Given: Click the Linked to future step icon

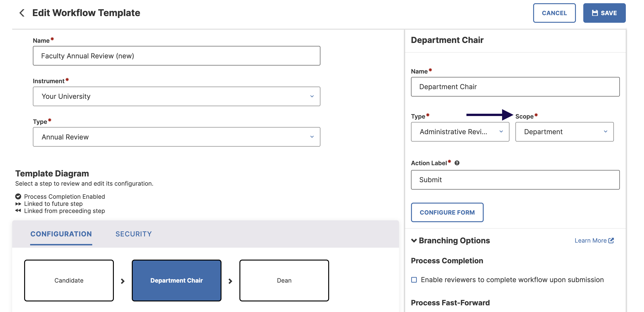Looking at the screenshot, I should [x=18, y=204].
